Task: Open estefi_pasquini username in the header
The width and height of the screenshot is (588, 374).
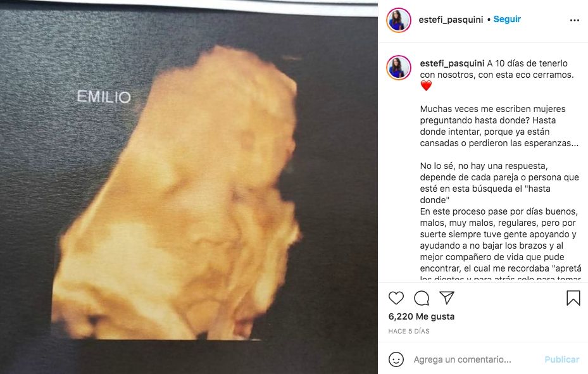Action: point(451,20)
